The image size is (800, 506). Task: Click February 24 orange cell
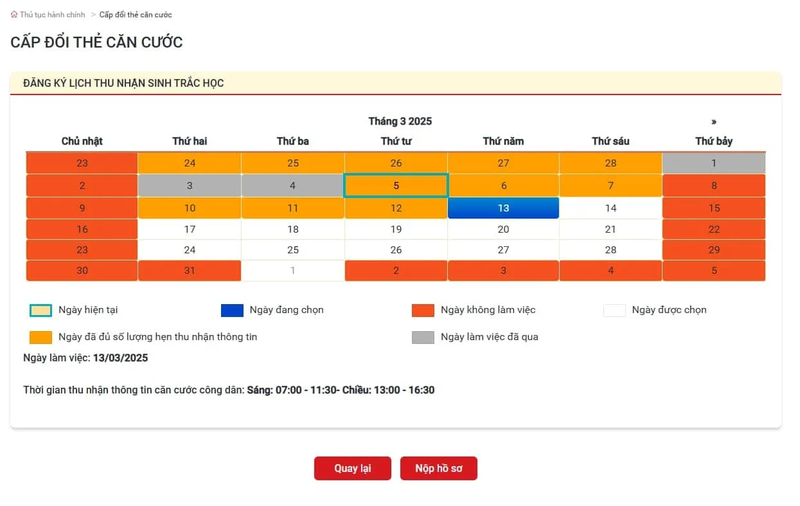coord(190,163)
